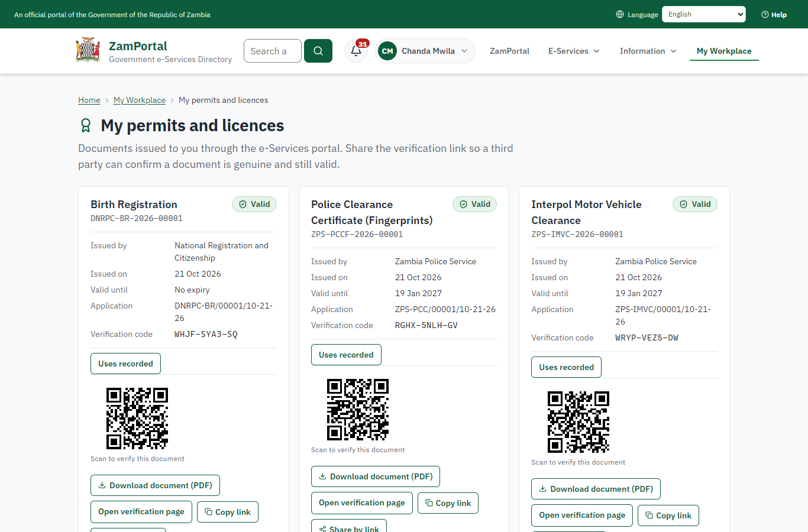Click the Home breadcrumb link
This screenshot has width=808, height=532.
[x=89, y=100]
